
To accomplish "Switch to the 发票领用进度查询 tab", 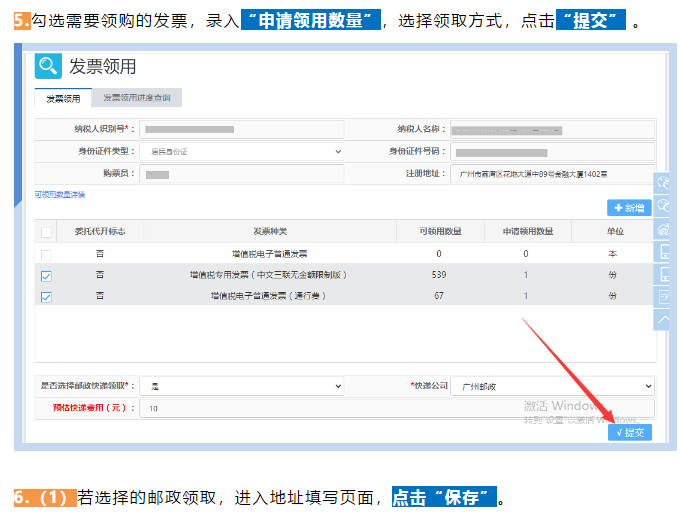I will point(136,99).
